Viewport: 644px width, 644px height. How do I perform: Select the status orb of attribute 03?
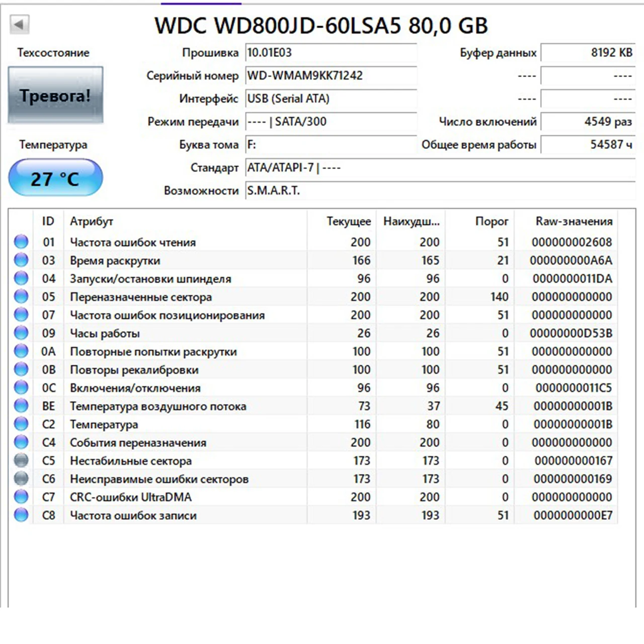click(x=21, y=260)
